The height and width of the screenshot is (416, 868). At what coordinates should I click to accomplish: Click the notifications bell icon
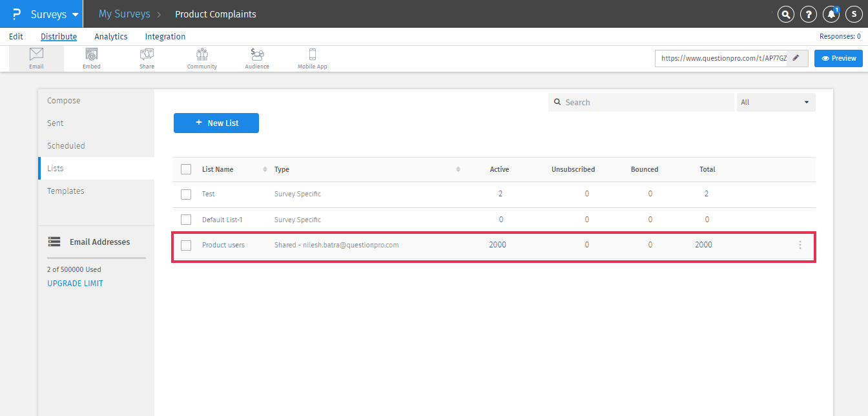[831, 14]
